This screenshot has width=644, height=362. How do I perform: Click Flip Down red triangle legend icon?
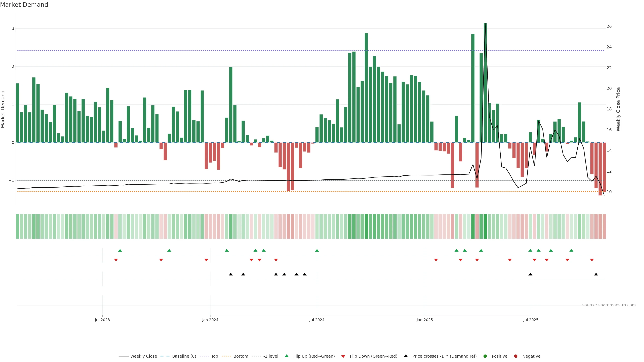coord(343,356)
